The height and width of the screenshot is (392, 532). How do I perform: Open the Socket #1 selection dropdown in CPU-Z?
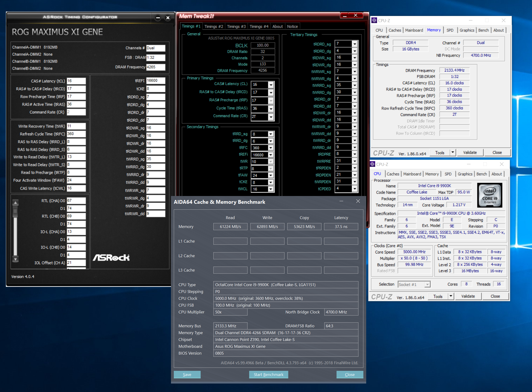pyautogui.click(x=427, y=284)
